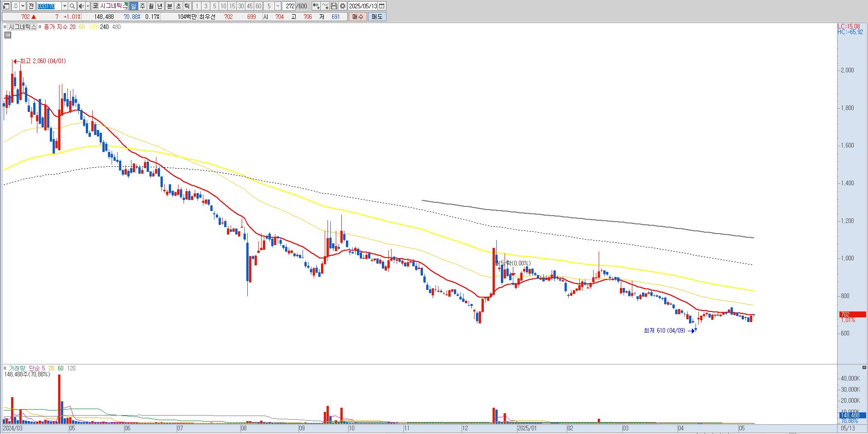Click the current price label 702 on the axis
Screen dimensions: 868x434
coord(852,314)
